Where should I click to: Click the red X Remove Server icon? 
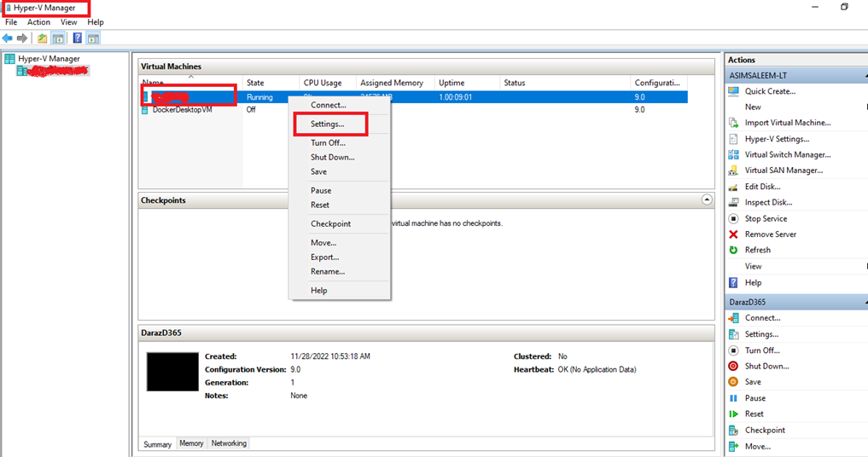coord(733,234)
